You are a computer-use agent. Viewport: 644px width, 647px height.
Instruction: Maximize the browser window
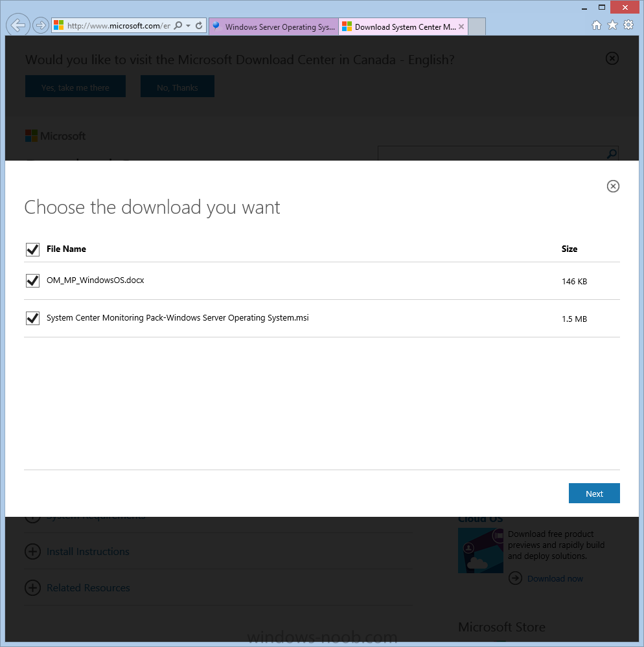[602, 7]
